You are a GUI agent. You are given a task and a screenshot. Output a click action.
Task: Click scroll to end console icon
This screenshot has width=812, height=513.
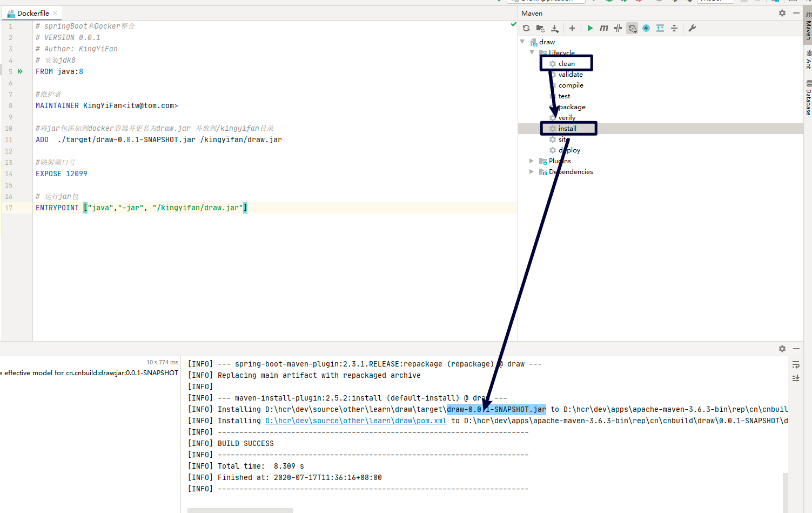(796, 378)
